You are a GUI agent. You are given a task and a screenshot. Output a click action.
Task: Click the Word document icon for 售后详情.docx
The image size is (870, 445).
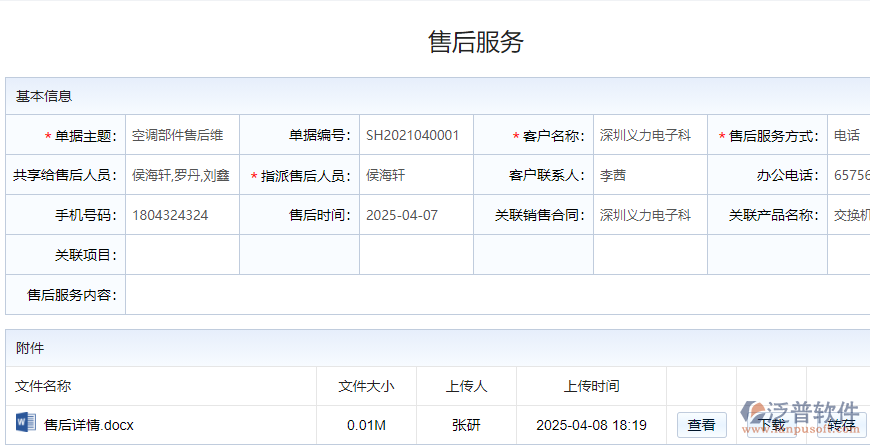coord(26,424)
